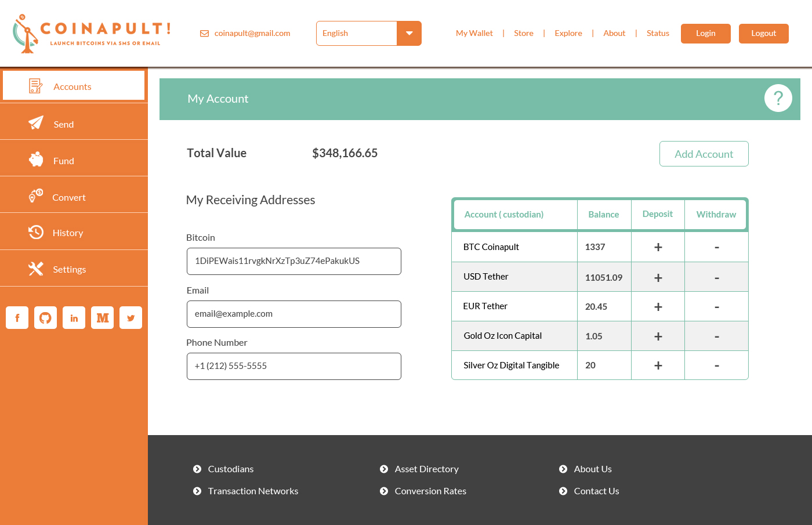Select the Accounts sidebar tab label

[72, 86]
